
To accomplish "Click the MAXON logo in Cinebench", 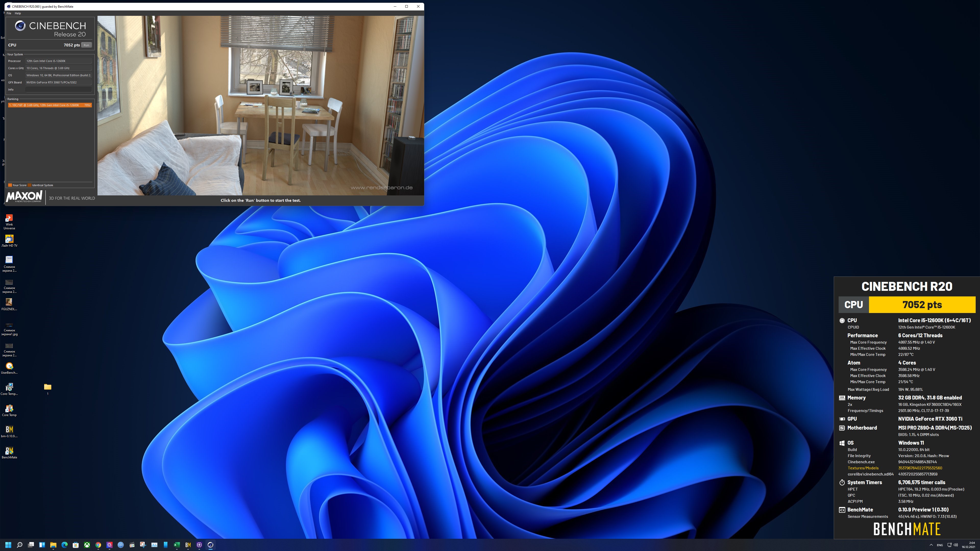I will [x=24, y=197].
